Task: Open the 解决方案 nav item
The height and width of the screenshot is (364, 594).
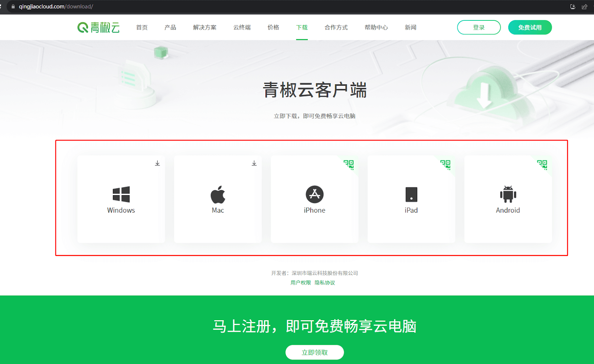Action: click(x=205, y=27)
